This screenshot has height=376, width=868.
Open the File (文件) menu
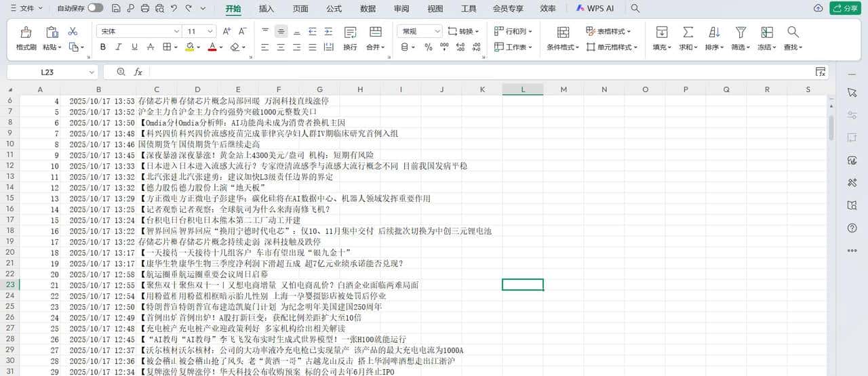point(26,8)
